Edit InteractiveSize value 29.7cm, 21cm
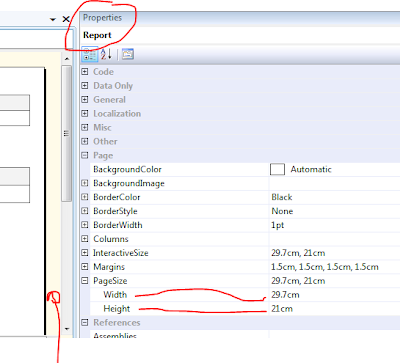 pos(298,253)
